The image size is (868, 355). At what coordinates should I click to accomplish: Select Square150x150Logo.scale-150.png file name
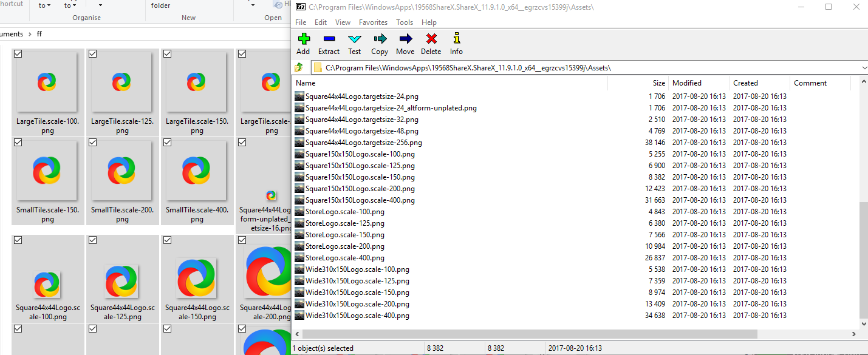tap(360, 177)
